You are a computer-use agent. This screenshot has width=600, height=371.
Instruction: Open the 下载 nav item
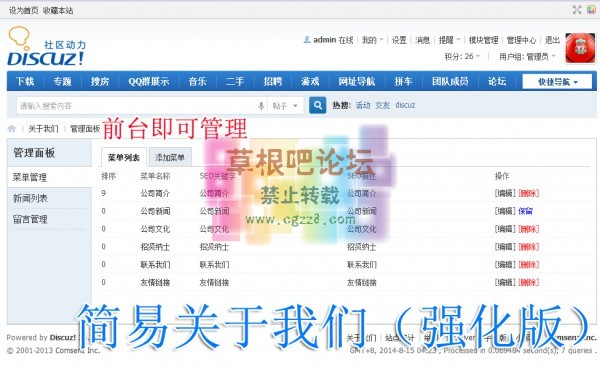pos(25,81)
